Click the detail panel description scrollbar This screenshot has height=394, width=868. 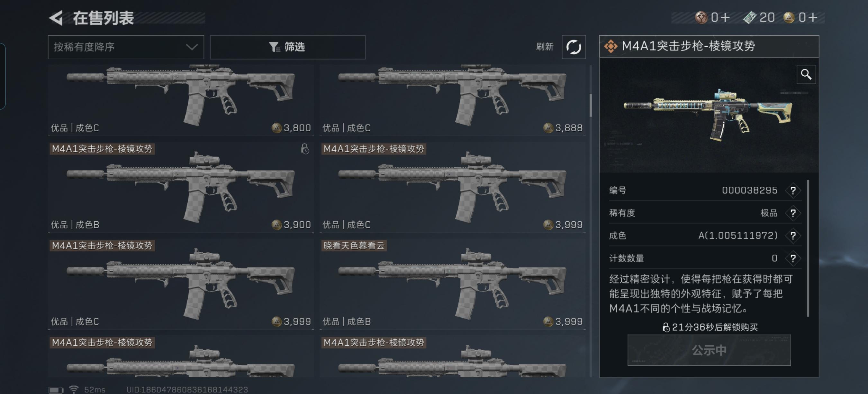pos(808,248)
